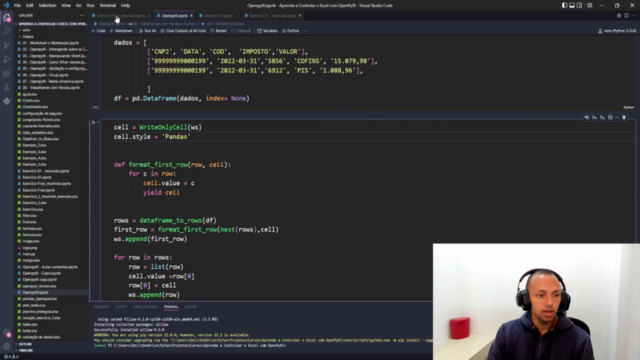
Task: Switch to the Output panel tab
Action: pyautogui.click(x=121, y=307)
